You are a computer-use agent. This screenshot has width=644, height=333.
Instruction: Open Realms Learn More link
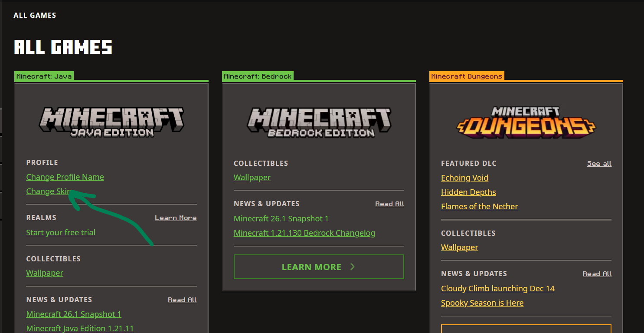[x=176, y=218]
